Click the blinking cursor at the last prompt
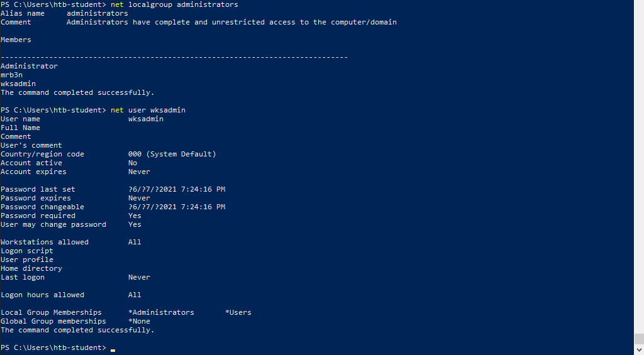644x355 pixels. pos(113,349)
